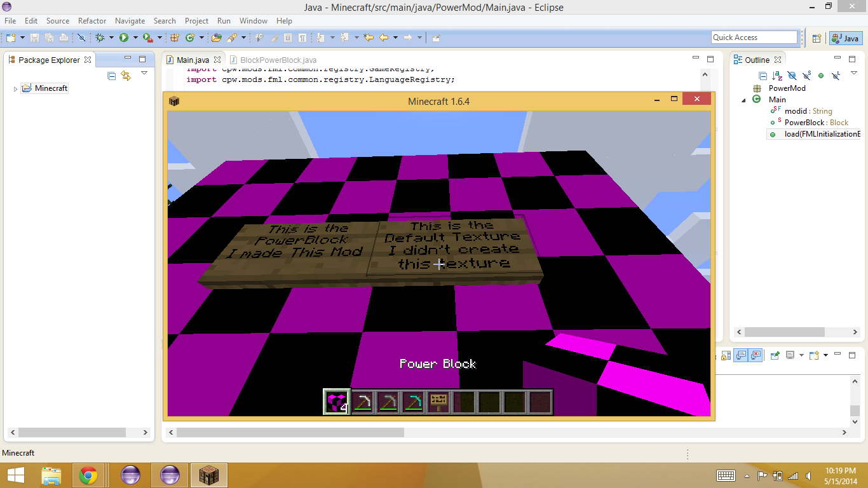Toggle Skip All Breakpoints in toolbar

point(81,37)
